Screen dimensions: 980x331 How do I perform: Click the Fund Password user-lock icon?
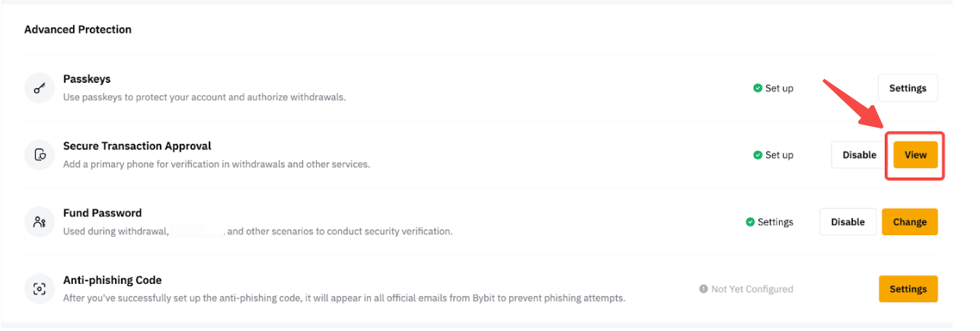(x=39, y=222)
